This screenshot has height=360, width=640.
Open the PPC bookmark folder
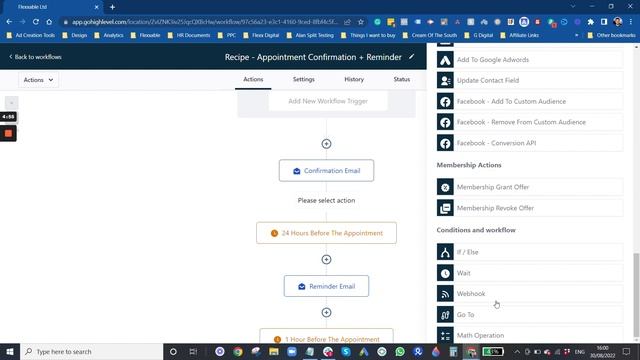coord(227,35)
